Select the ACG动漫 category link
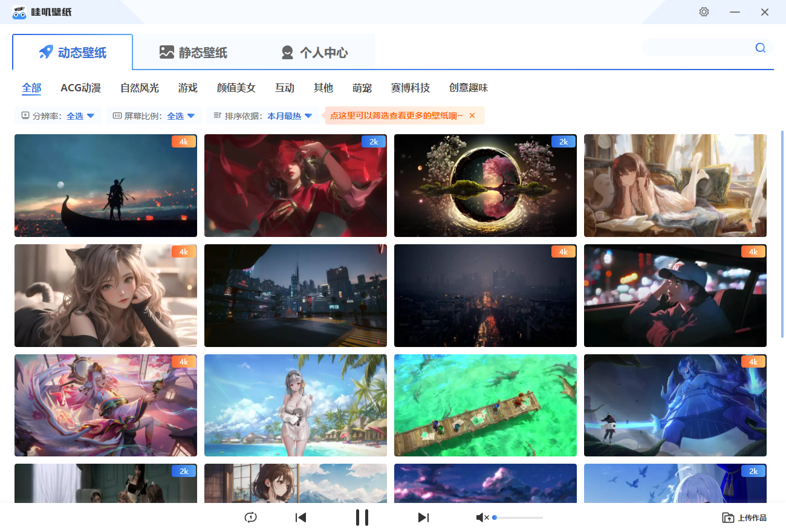The height and width of the screenshot is (532, 786). point(80,88)
